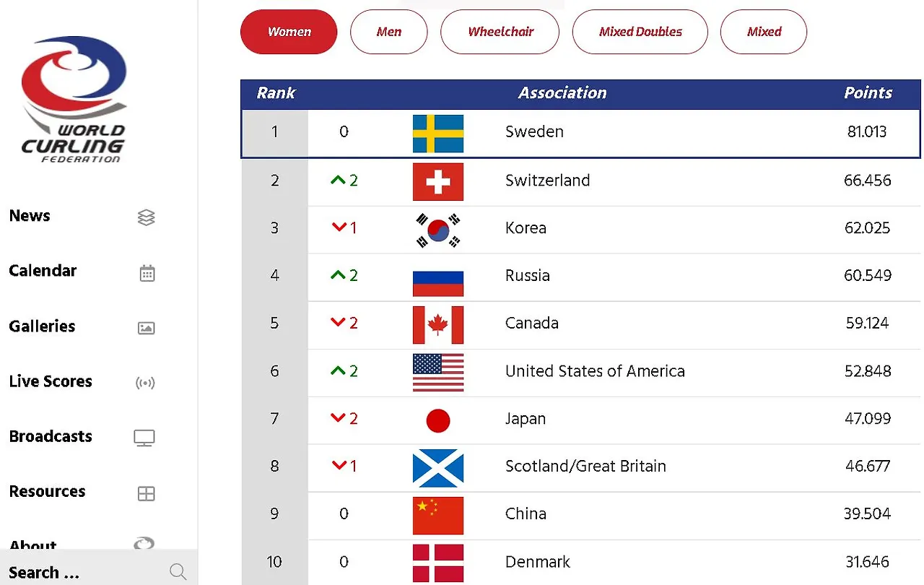
Task: Open the Resources grid icon
Action: [146, 493]
